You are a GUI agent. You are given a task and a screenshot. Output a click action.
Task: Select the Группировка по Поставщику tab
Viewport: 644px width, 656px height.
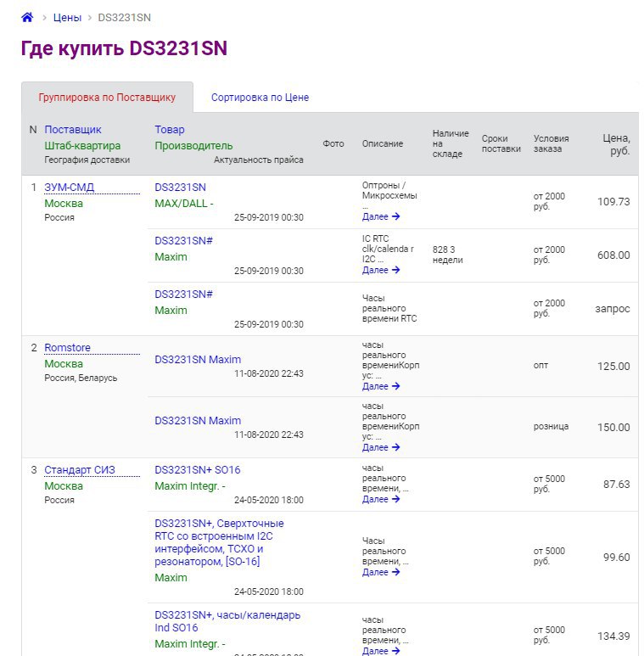(107, 97)
